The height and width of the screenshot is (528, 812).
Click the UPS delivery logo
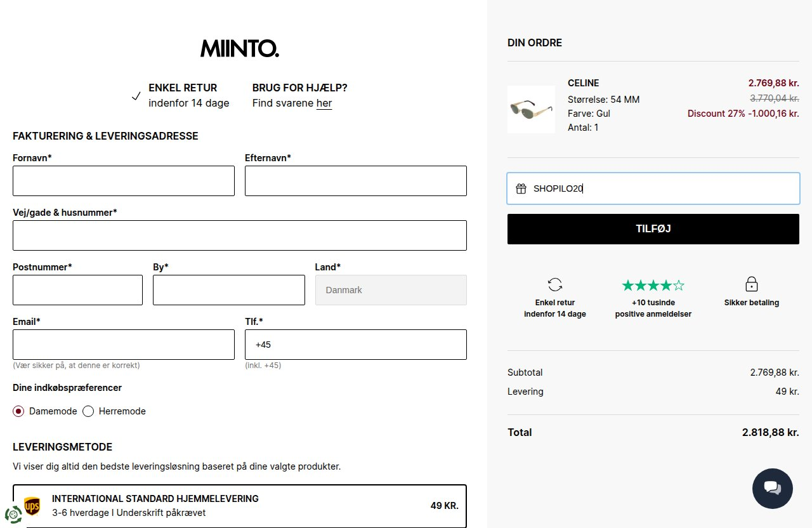[x=32, y=506]
